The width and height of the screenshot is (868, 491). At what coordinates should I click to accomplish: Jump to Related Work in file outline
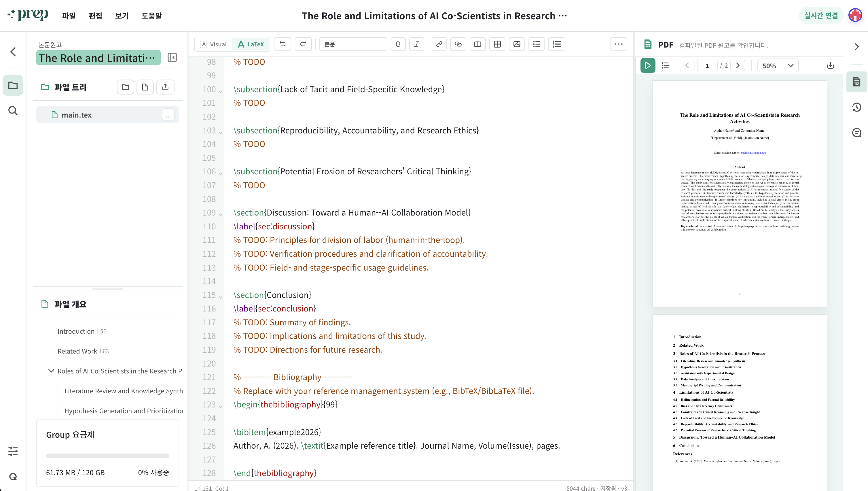pos(83,351)
